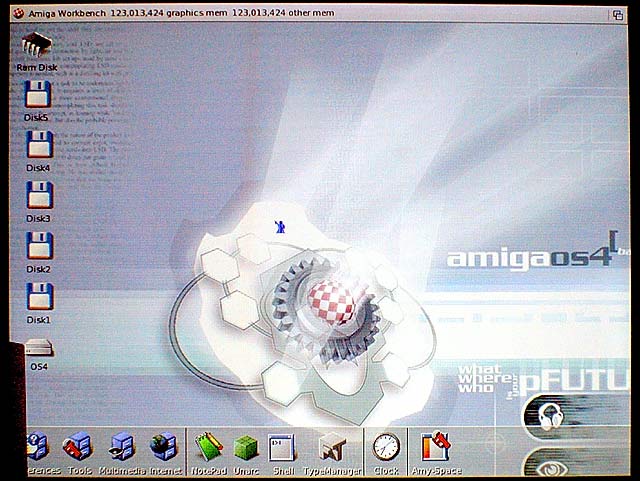Select the Disk5 floppy icon
This screenshot has width=640, height=481.
click(38, 94)
